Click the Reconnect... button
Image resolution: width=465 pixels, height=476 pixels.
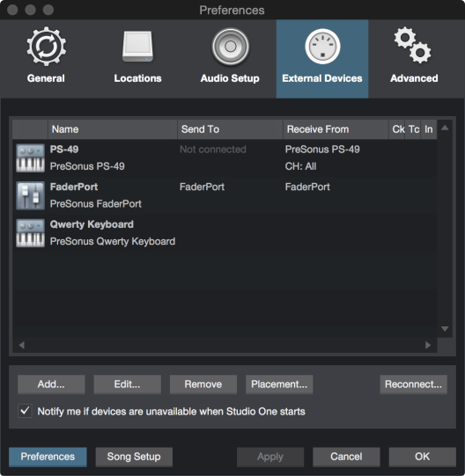[413, 384]
